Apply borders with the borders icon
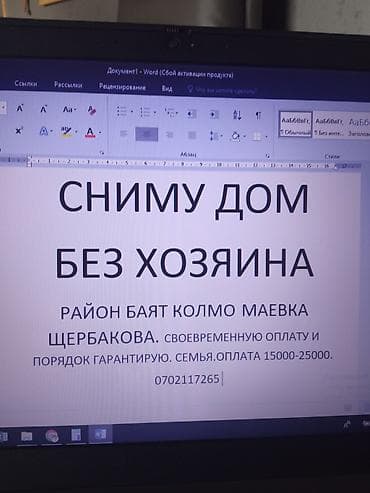 (x=257, y=137)
